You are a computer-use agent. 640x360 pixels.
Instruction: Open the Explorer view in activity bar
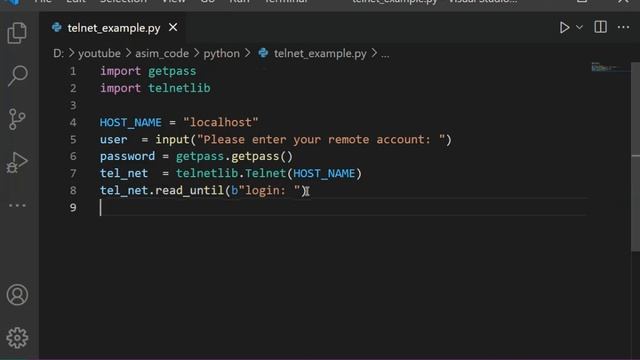pos(17,33)
